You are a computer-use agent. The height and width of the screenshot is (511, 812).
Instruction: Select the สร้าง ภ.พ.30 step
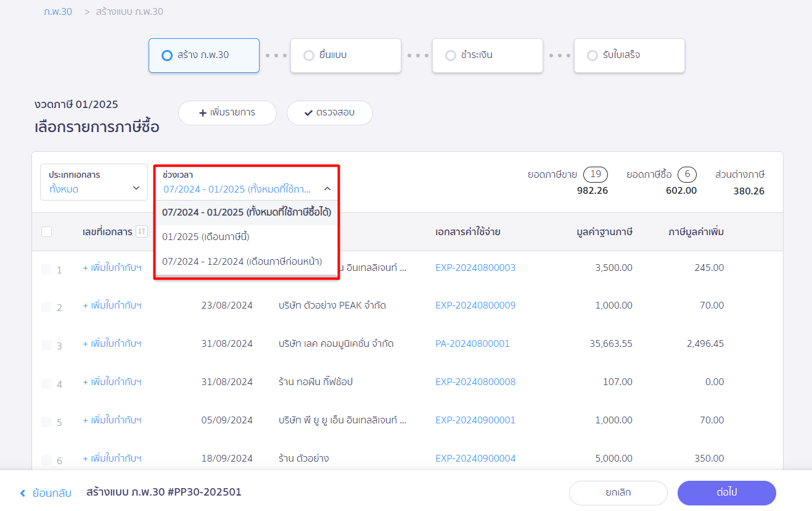tap(203, 56)
